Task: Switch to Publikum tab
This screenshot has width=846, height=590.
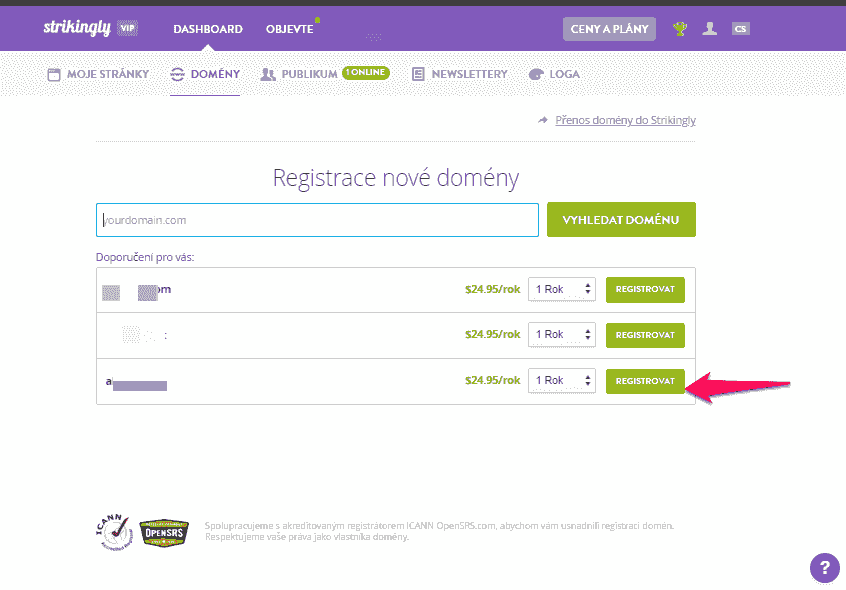Action: (x=299, y=74)
